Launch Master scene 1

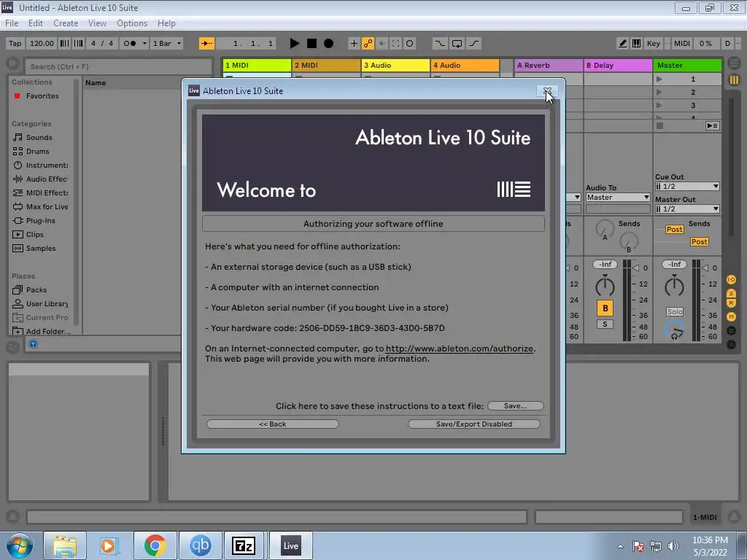click(x=659, y=79)
